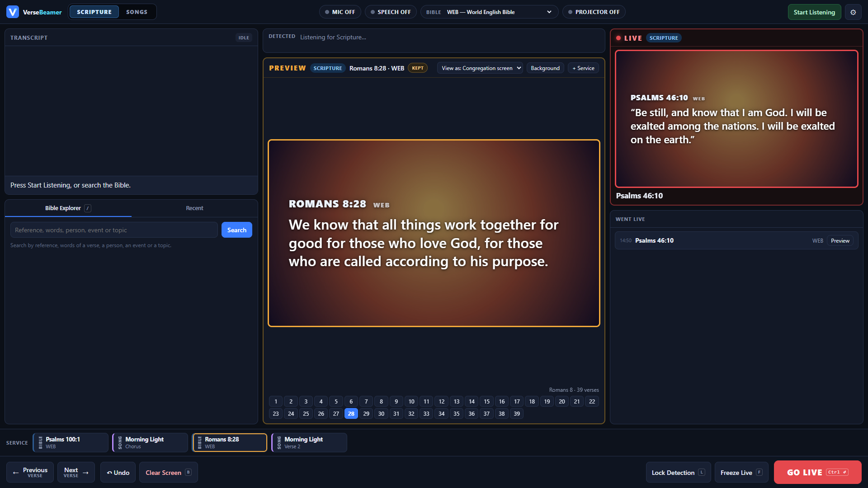Go to Next verse
868x488 pixels.
click(x=76, y=473)
